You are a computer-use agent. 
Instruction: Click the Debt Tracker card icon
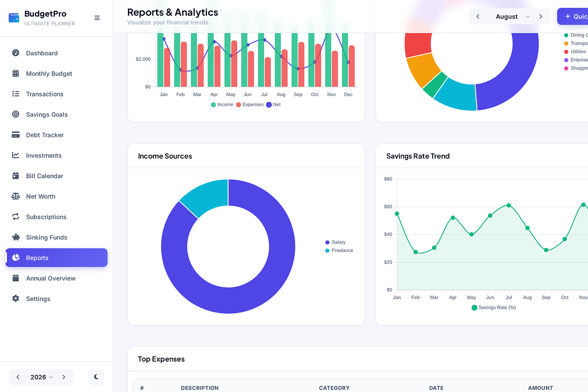(x=16, y=135)
